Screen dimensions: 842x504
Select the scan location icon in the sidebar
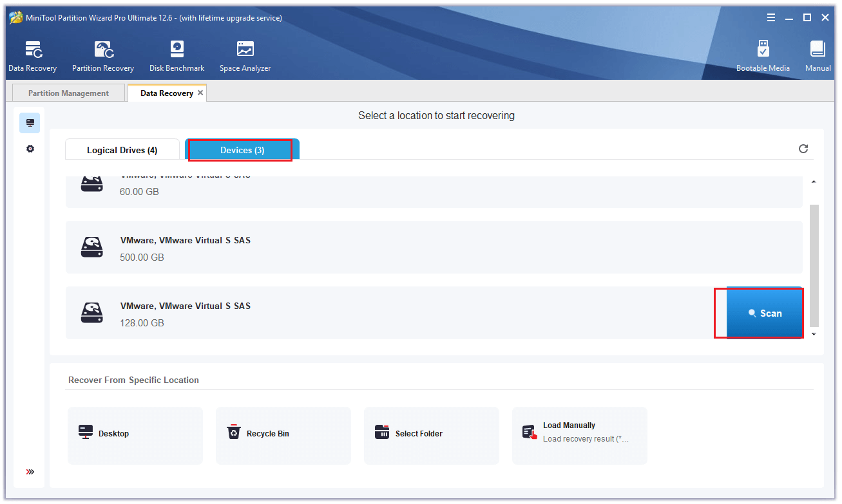pyautogui.click(x=30, y=123)
